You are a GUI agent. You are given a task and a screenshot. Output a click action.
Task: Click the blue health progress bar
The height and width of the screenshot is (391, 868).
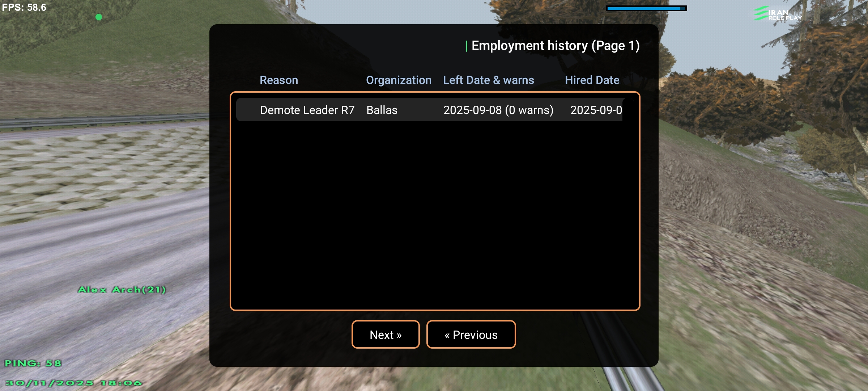(x=646, y=8)
